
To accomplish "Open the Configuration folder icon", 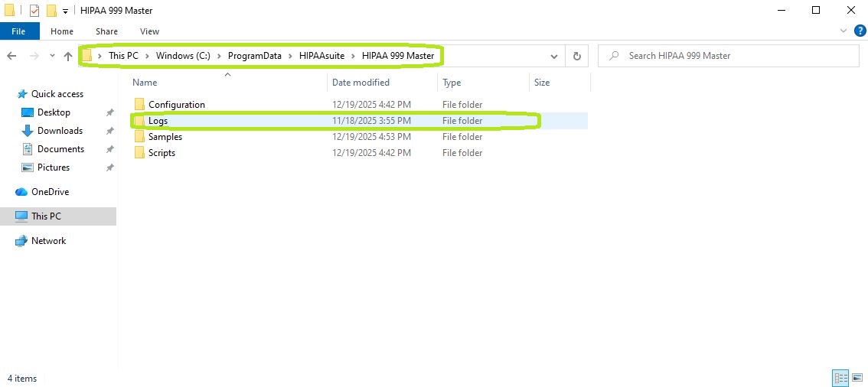I will tap(139, 105).
